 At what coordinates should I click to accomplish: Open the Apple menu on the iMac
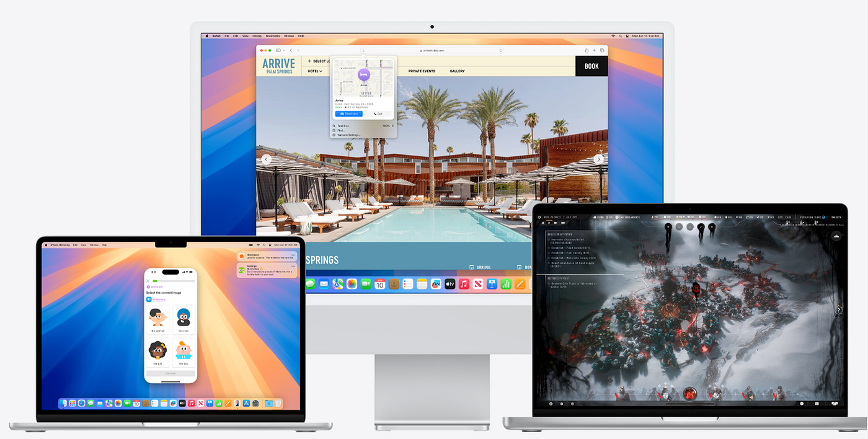207,36
